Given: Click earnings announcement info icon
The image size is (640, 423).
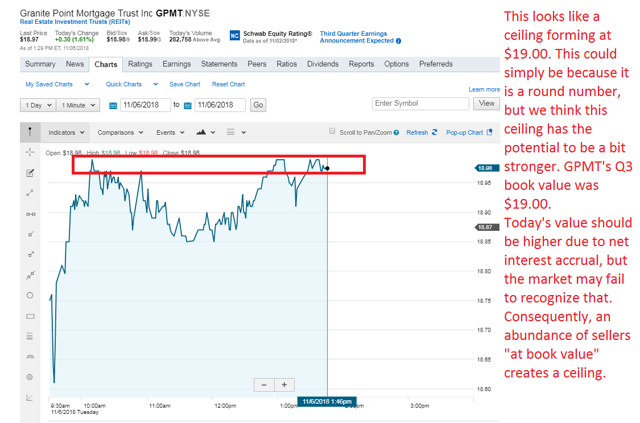Looking at the screenshot, I should coord(398,41).
